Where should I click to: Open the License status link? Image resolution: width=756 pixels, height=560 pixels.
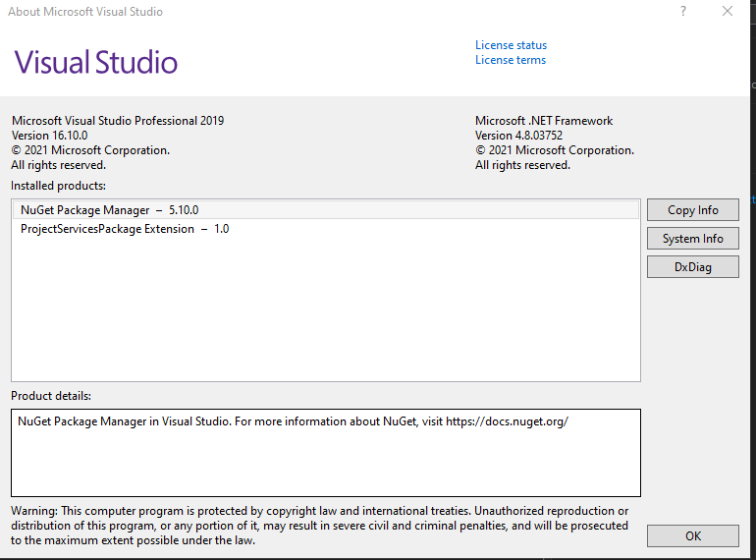[511, 45]
